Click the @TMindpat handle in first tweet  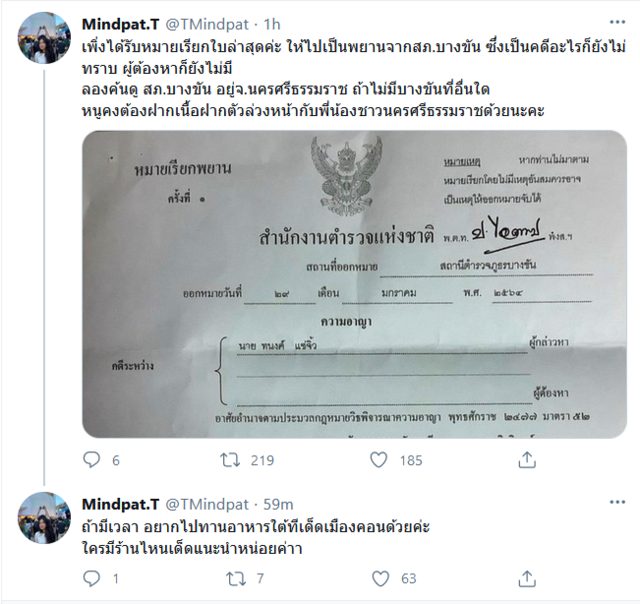(x=207, y=24)
